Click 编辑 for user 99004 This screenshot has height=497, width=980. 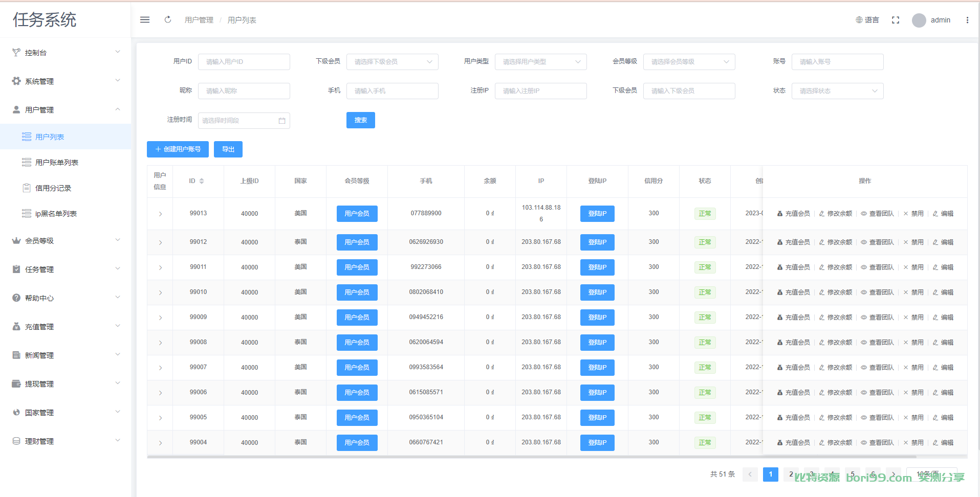tap(943, 443)
